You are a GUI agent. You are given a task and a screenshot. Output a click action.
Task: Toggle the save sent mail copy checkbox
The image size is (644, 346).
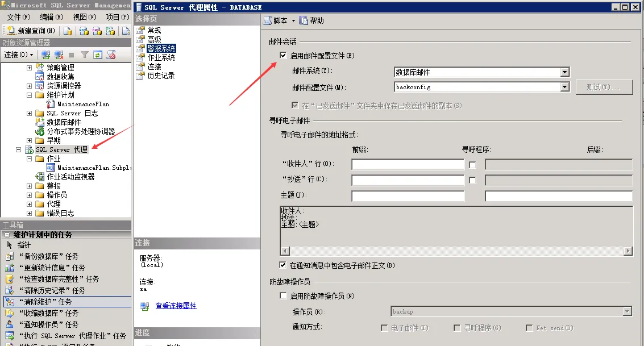[x=295, y=106]
